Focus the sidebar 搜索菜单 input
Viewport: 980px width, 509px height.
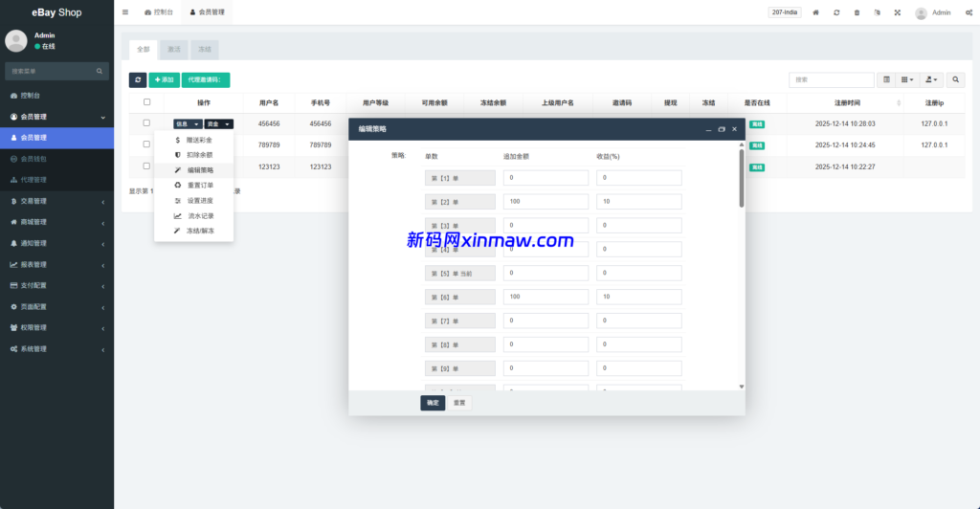coord(50,71)
